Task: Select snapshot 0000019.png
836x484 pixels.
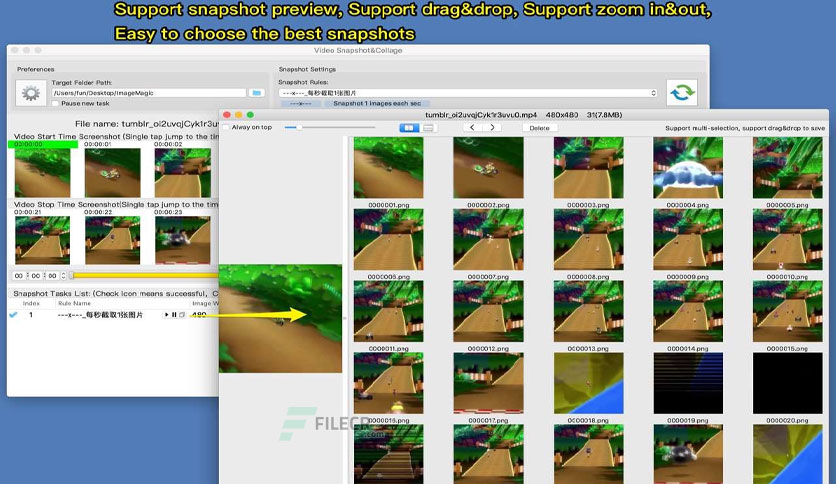Action: [688, 383]
